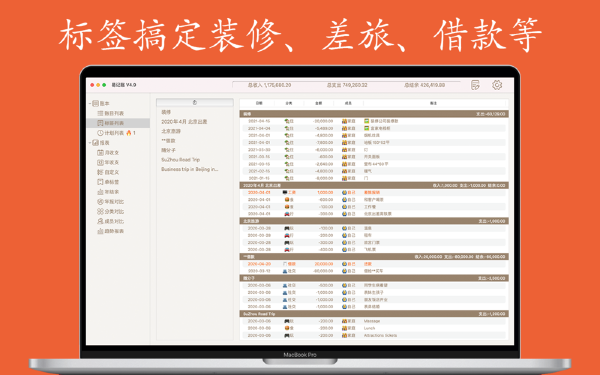Click the 总收入 total in the title bar
Viewport: 600px width, 375px height.
point(269,85)
